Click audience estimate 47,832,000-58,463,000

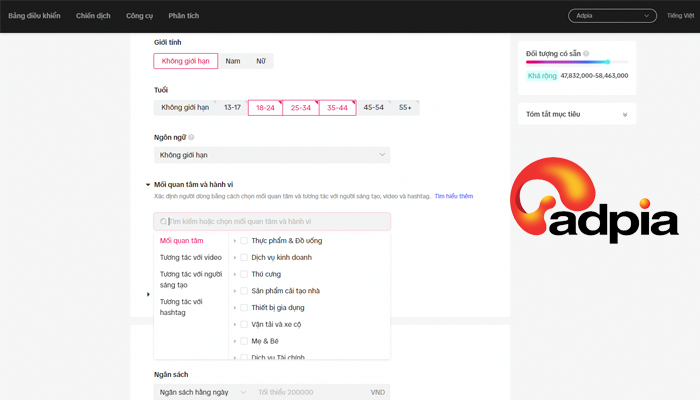pyautogui.click(x=594, y=75)
